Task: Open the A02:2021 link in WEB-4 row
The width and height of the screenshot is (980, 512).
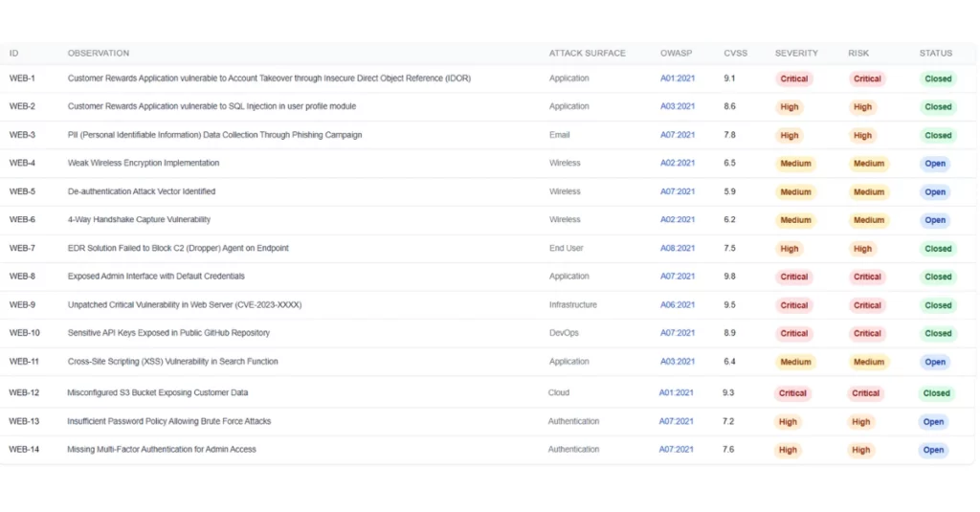Action: (678, 163)
